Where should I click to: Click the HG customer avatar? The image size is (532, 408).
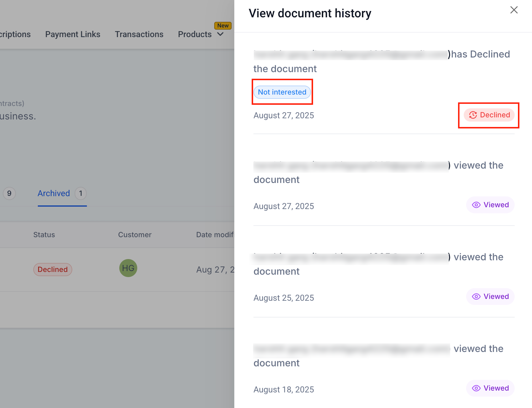click(128, 268)
